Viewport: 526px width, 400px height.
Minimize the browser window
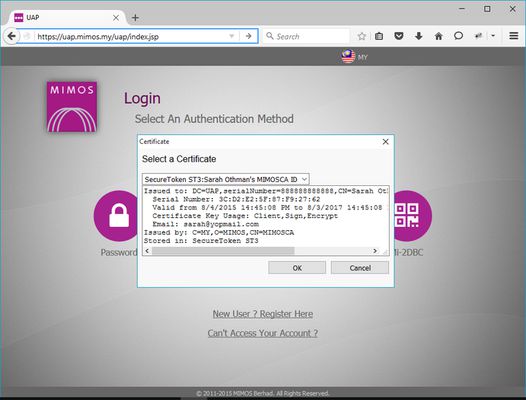[x=462, y=9]
